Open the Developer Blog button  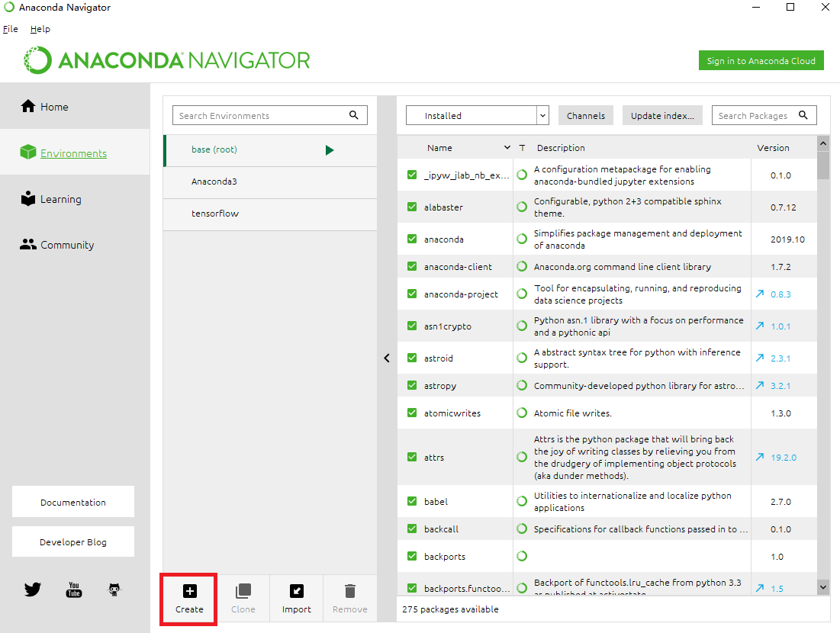click(72, 541)
